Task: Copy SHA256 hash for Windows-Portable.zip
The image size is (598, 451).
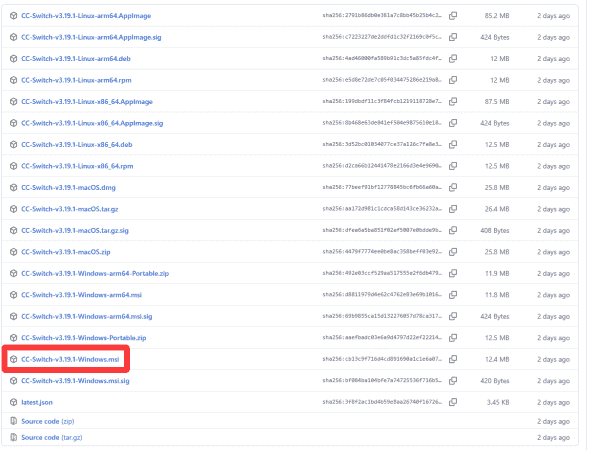Action: pos(453,338)
